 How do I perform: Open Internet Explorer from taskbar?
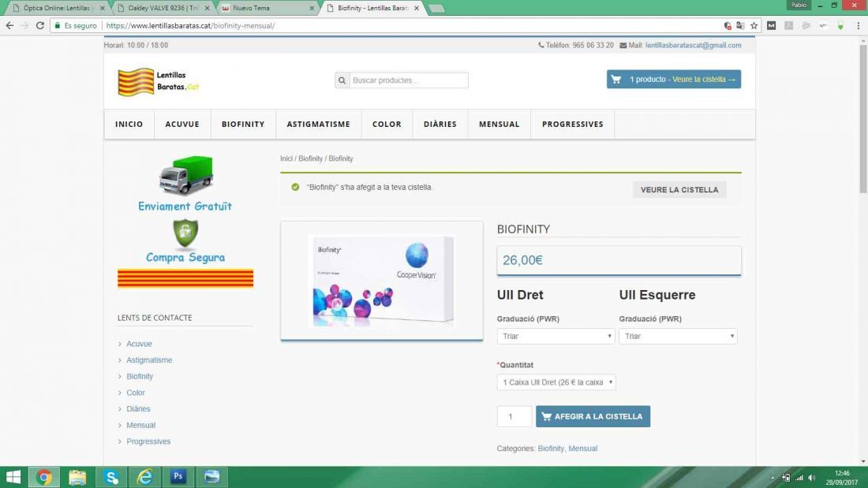coord(145,477)
